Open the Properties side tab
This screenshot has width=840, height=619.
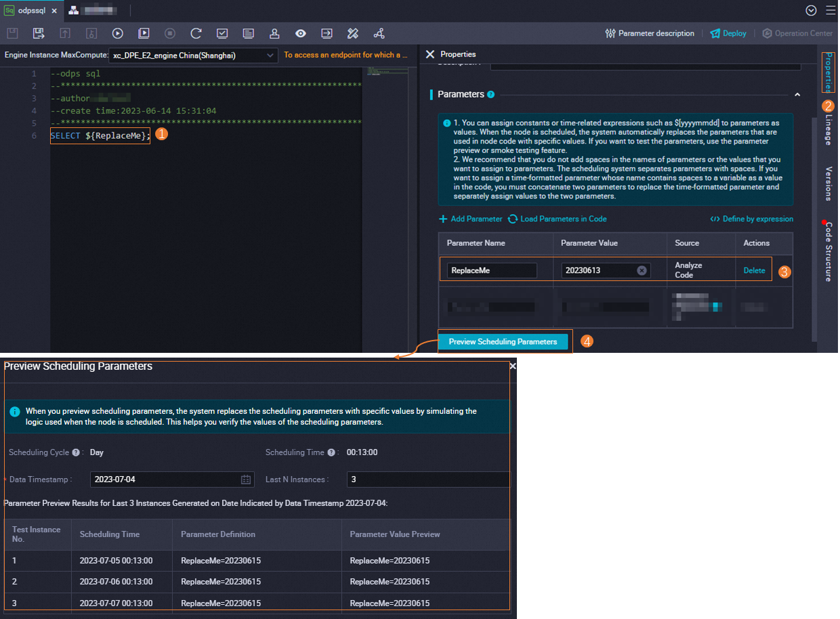coord(828,72)
